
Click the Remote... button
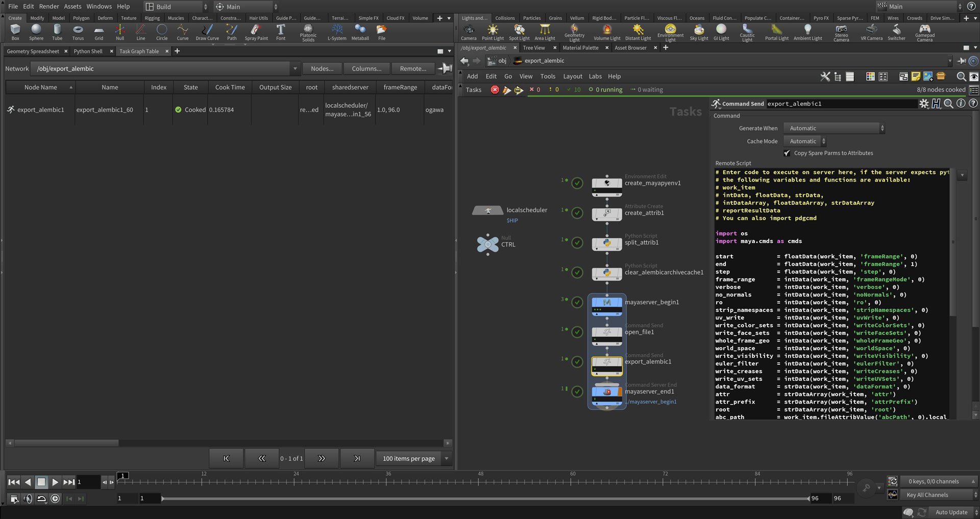click(413, 68)
